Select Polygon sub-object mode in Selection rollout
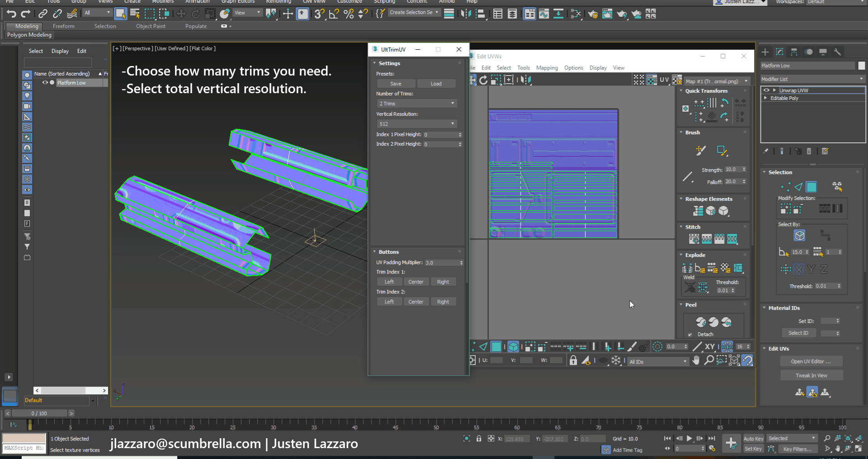Image resolution: width=868 pixels, height=459 pixels. click(x=811, y=187)
